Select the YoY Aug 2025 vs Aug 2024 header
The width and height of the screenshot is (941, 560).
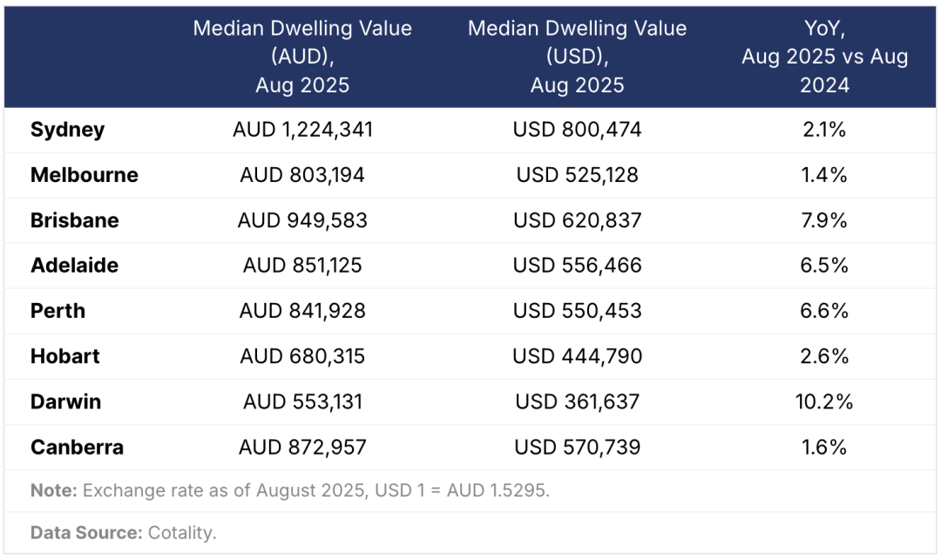click(x=824, y=57)
